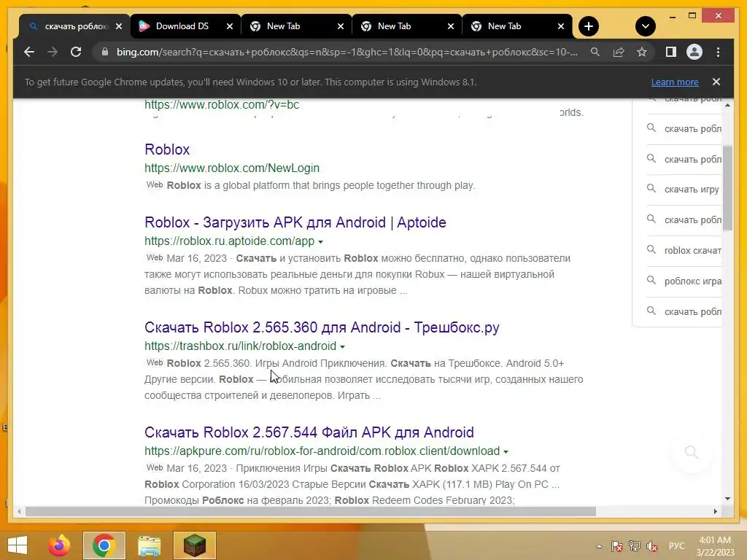Click the vertical scrollbar down arrow
The height and width of the screenshot is (560, 747).
coord(727,499)
